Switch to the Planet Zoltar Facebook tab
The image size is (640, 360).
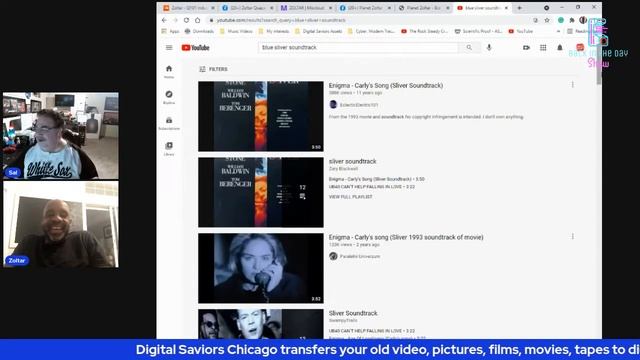click(364, 8)
